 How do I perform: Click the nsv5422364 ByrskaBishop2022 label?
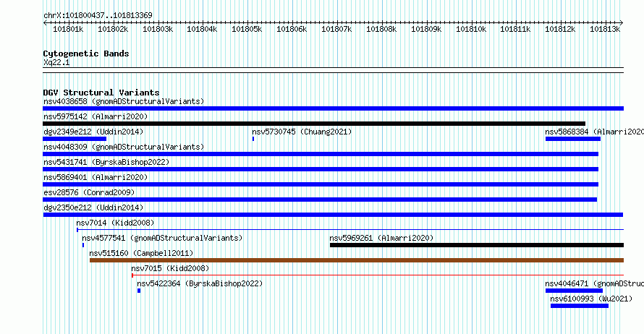tap(200, 283)
